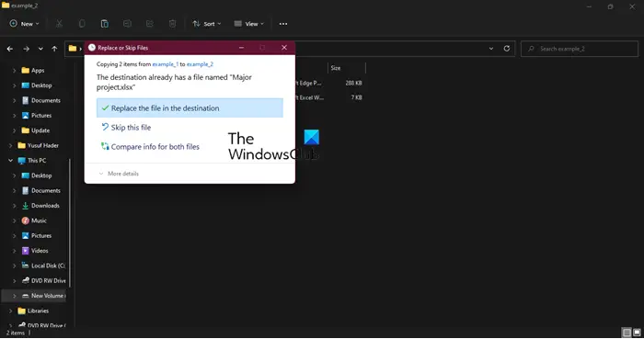Click the Copy icon in toolbar
Image resolution: width=644 pixels, height=339 pixels.
pyautogui.click(x=82, y=24)
